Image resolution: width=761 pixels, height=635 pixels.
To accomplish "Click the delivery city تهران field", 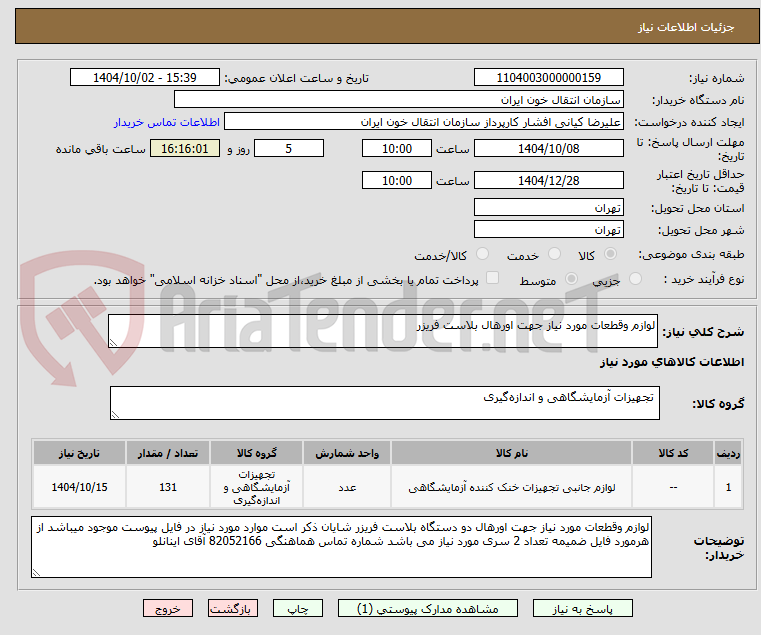I will (x=548, y=229).
